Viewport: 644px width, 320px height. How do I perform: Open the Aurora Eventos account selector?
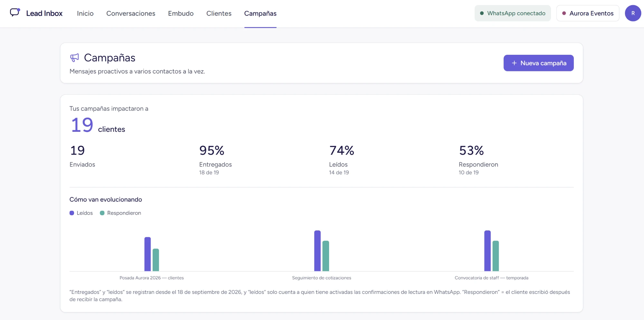point(588,13)
